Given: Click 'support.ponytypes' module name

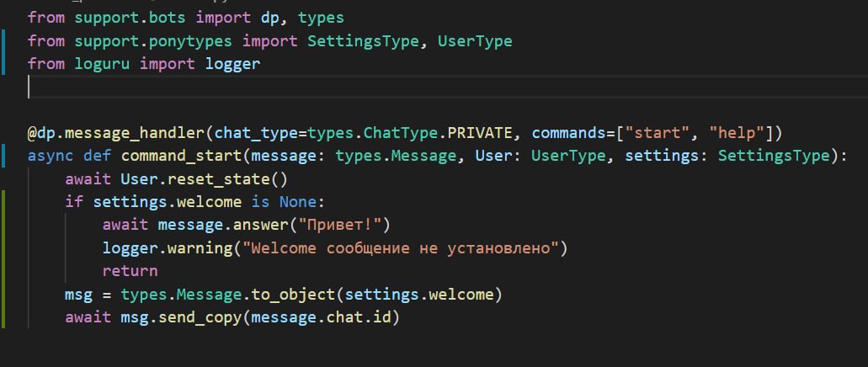Looking at the screenshot, I should [x=153, y=41].
